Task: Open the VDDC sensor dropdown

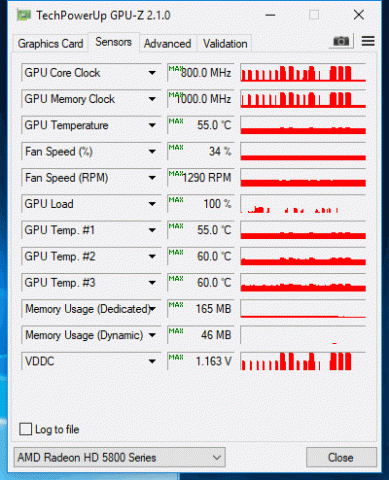Action: pos(152,362)
